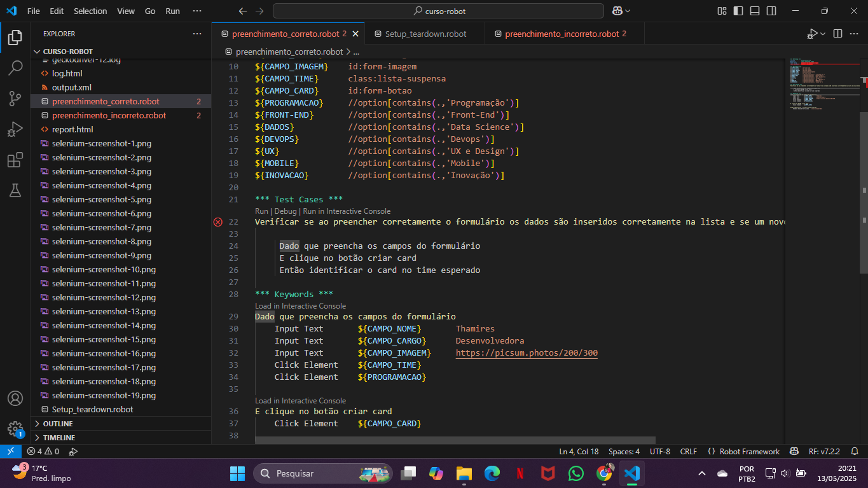The height and width of the screenshot is (488, 868).
Task: Click the Copilot status icon in status bar
Action: (794, 451)
